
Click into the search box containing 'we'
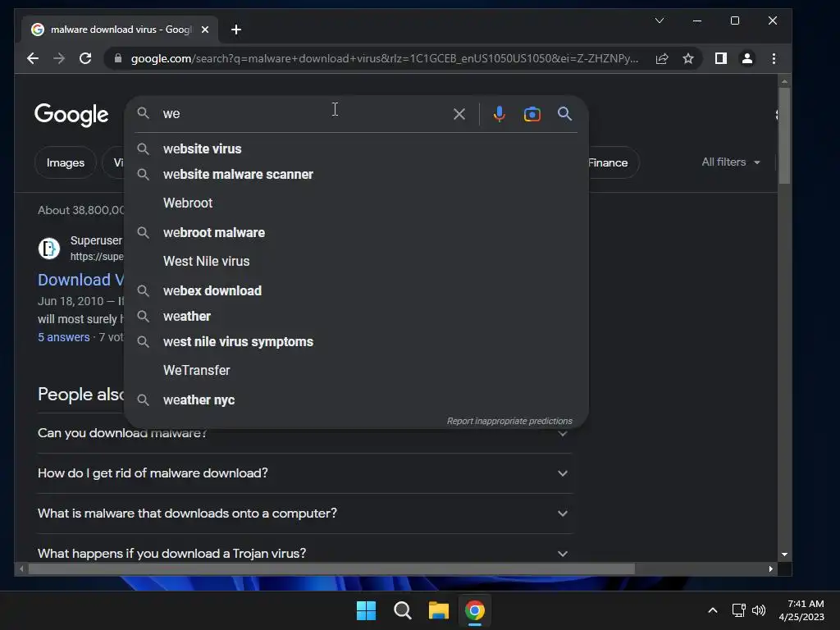pyautogui.click(x=305, y=113)
